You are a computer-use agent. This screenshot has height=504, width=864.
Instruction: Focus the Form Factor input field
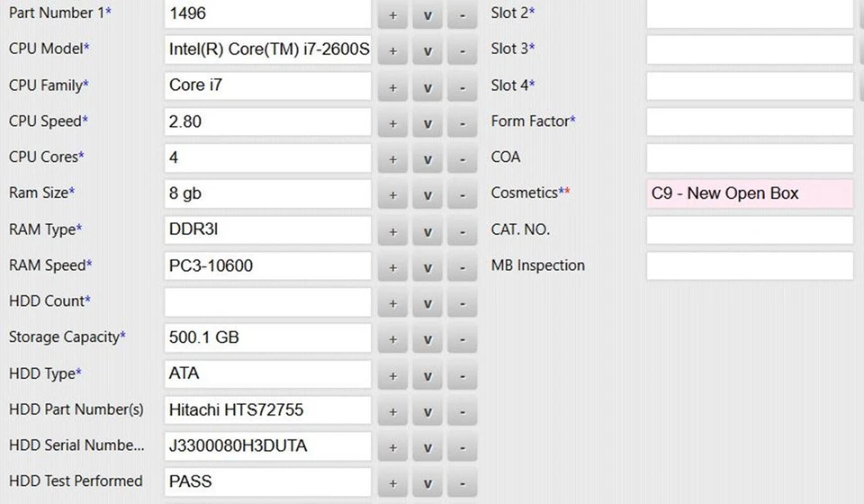pyautogui.click(x=749, y=121)
